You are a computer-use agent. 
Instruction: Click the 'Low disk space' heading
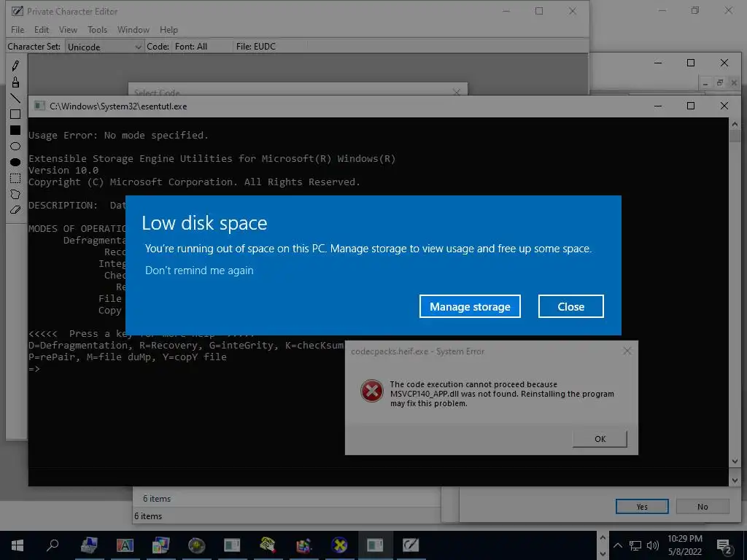204,223
